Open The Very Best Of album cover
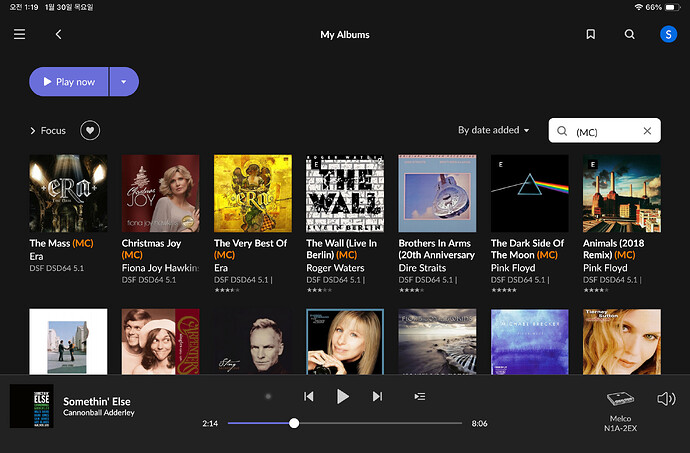The width and height of the screenshot is (690, 453). pyautogui.click(x=253, y=193)
